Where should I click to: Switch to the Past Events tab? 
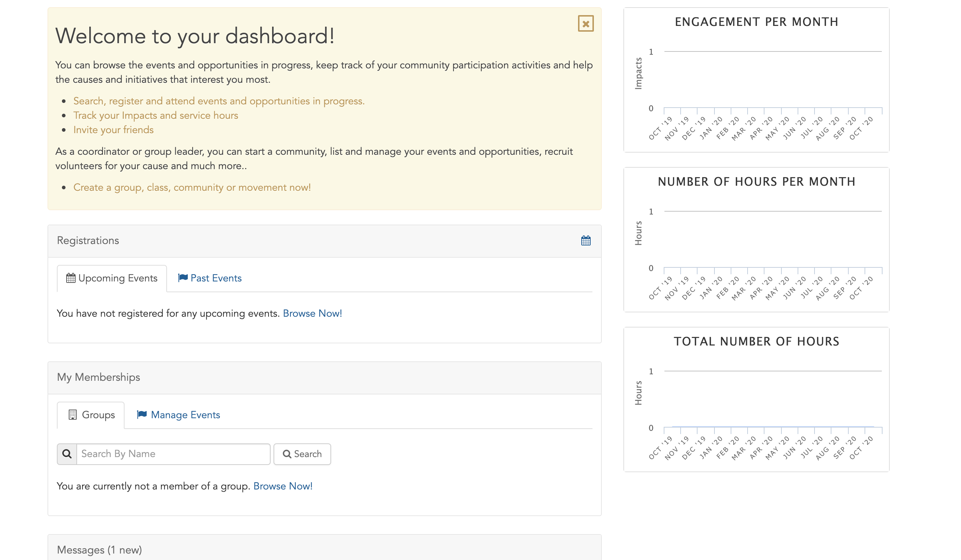tap(210, 278)
